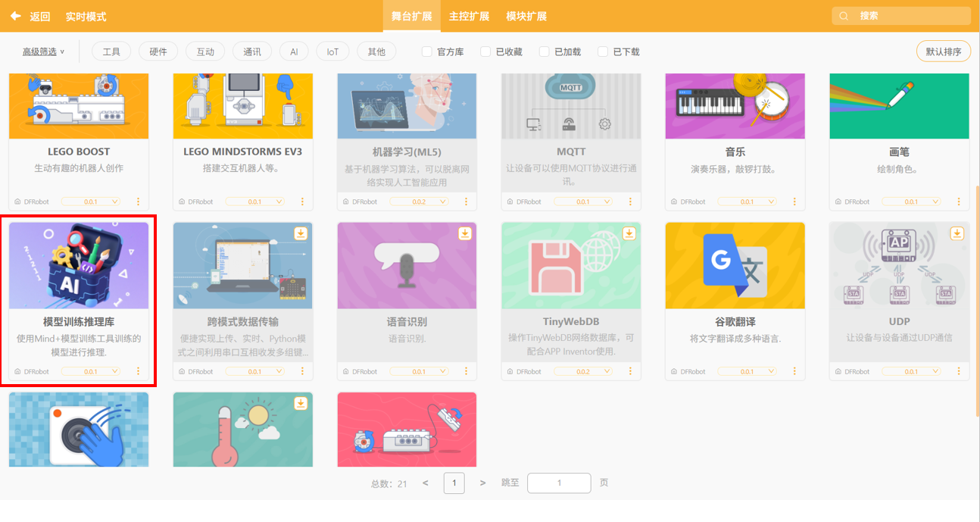
Task: Open three-dot menu on 模型训练推理库 card
Action: [138, 371]
